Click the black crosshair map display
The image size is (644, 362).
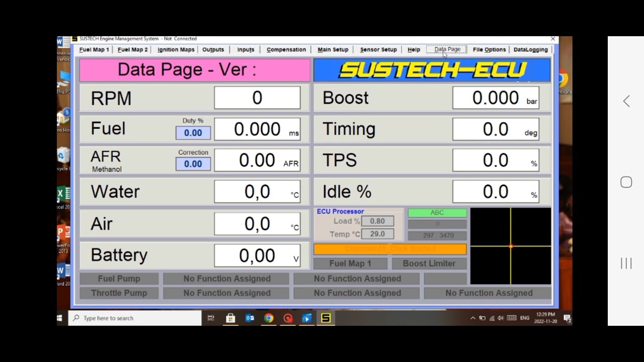(511, 246)
